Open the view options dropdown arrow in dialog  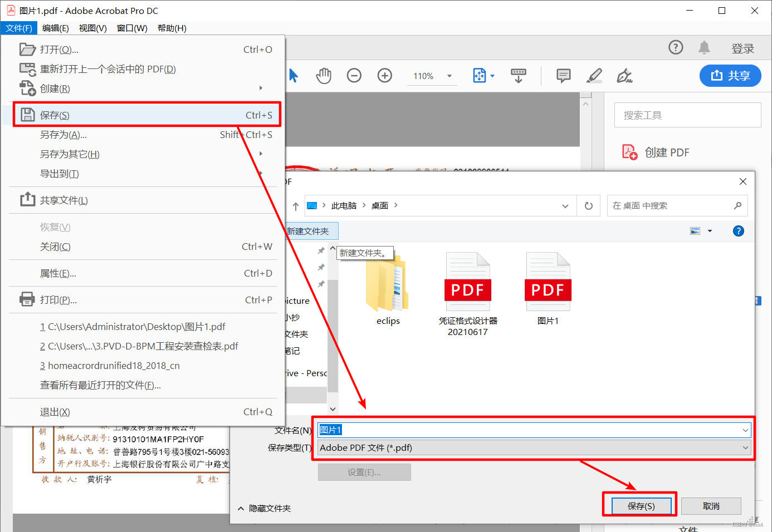point(710,231)
